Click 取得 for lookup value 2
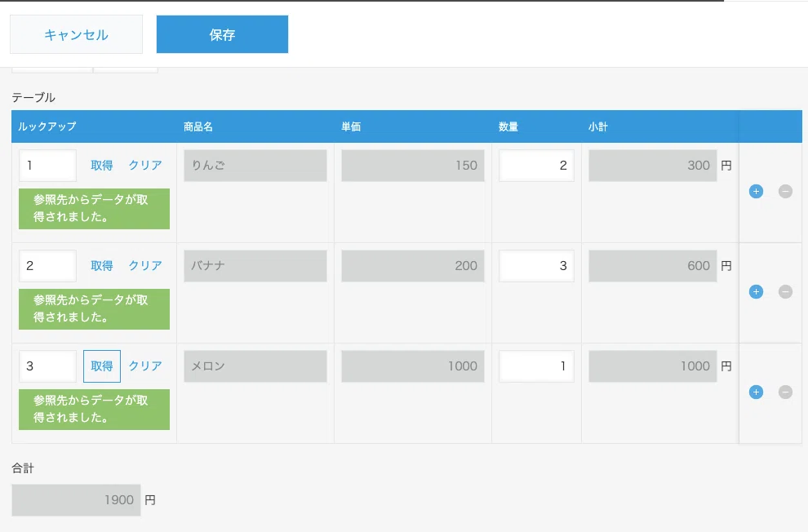Image resolution: width=808 pixels, height=532 pixels. click(101, 266)
